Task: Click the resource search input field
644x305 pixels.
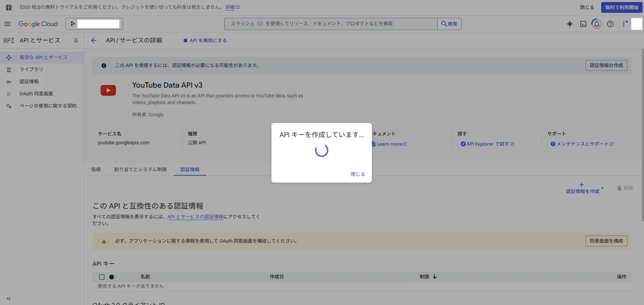Action: 331,24
